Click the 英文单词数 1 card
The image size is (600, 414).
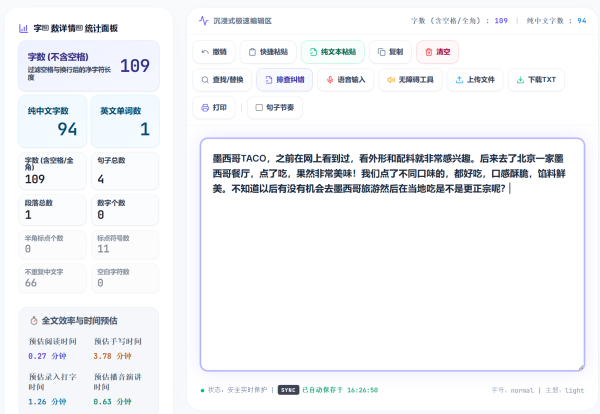(x=125, y=121)
